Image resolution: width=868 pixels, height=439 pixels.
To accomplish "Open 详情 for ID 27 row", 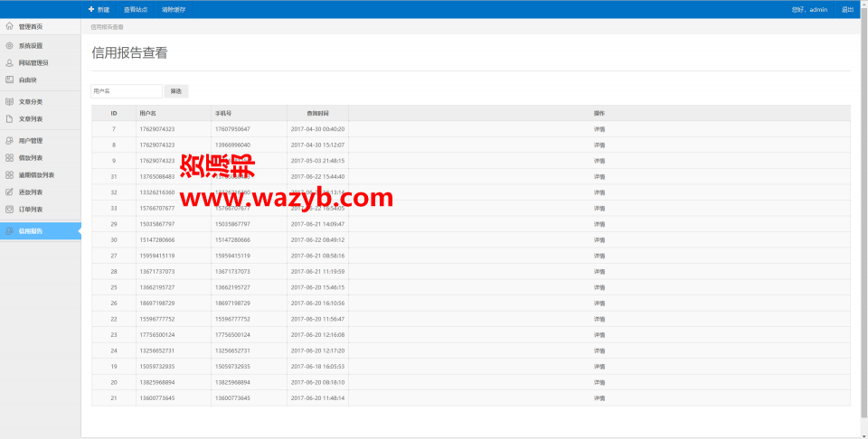I will [x=599, y=256].
